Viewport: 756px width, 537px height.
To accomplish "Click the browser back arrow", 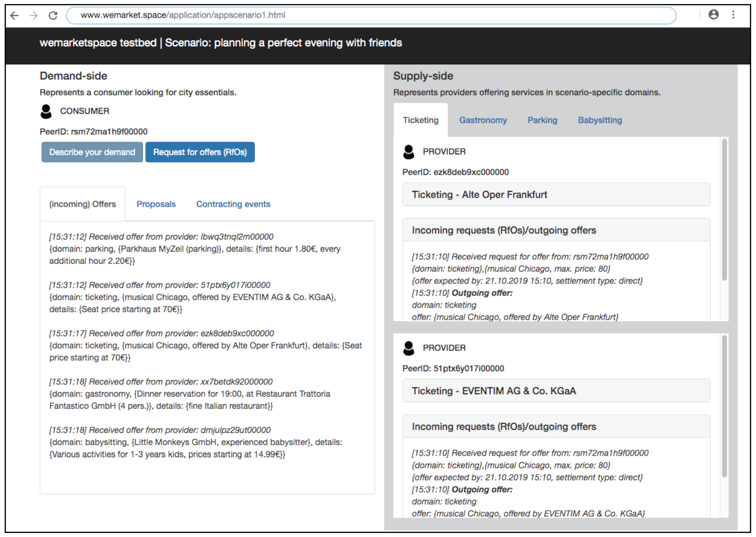I will (x=15, y=15).
